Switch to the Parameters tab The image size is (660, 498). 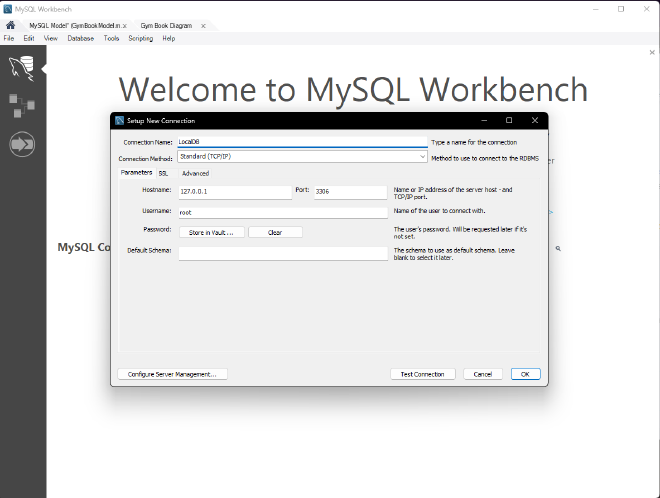[136, 173]
